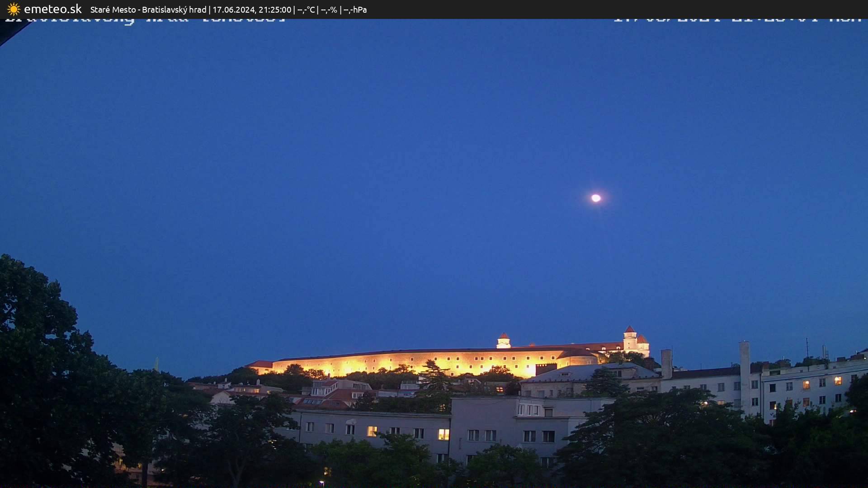This screenshot has height=488, width=868.
Task: Toggle the Bratislavský hrad camera title text
Action: pos(175,9)
